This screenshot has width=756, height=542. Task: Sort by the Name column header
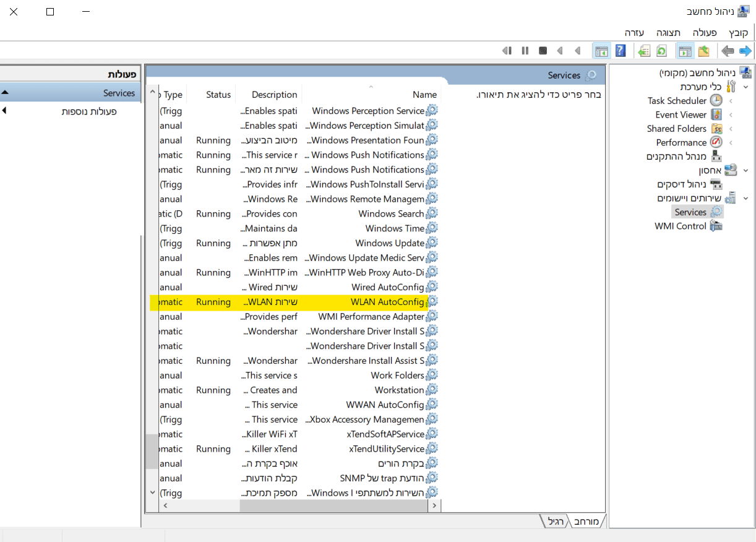[371, 94]
